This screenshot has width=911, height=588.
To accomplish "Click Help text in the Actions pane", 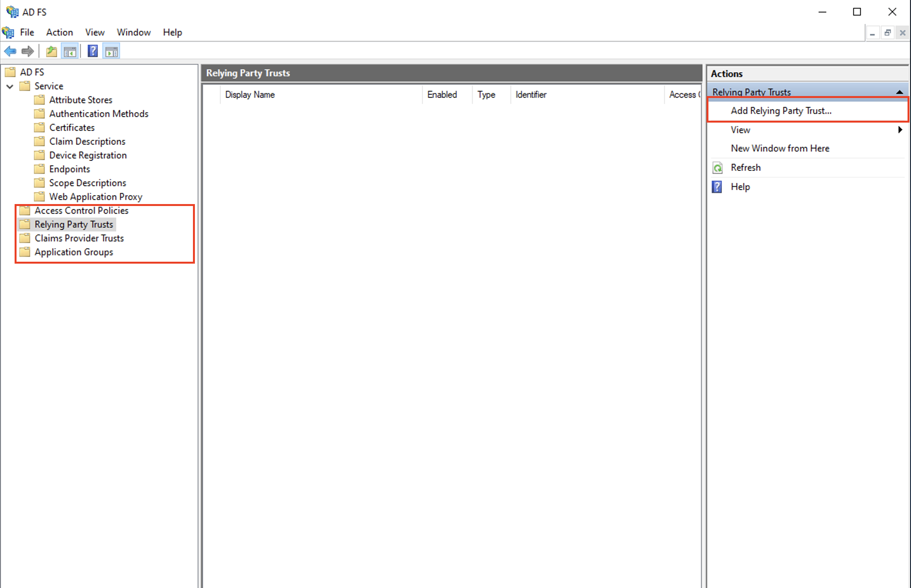I will (x=740, y=187).
